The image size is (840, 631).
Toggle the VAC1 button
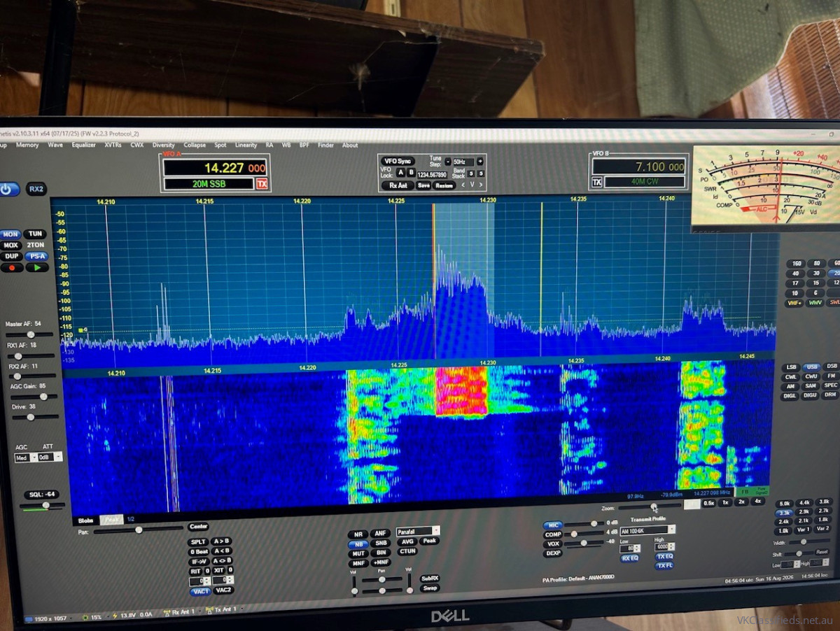coord(201,591)
